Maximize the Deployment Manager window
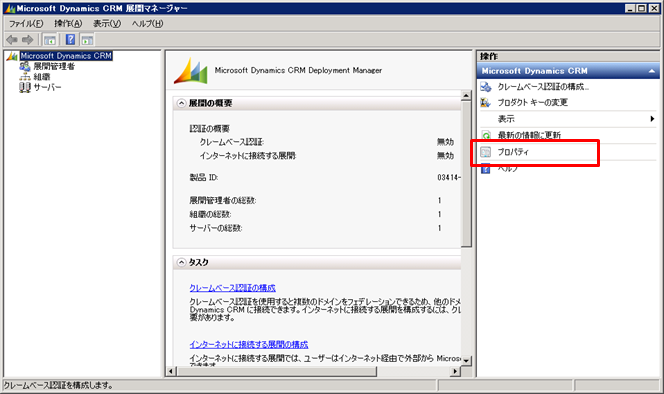The height and width of the screenshot is (394, 664). pyautogui.click(x=642, y=8)
